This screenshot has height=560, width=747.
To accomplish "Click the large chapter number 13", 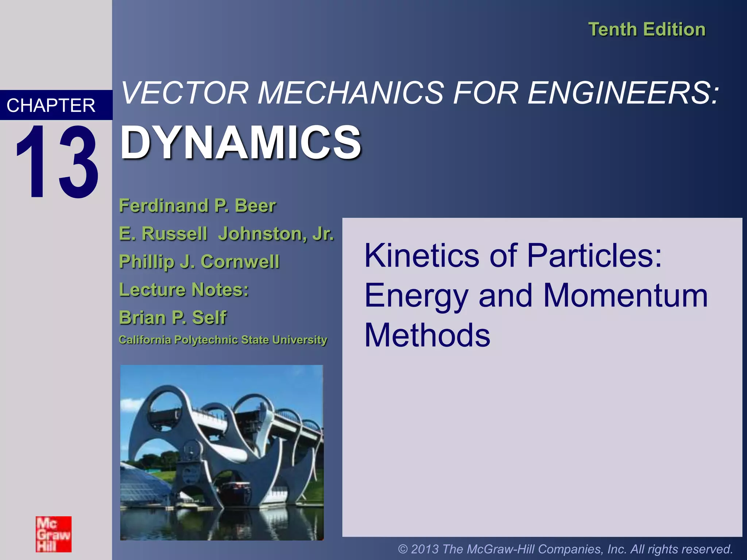I will (x=57, y=162).
